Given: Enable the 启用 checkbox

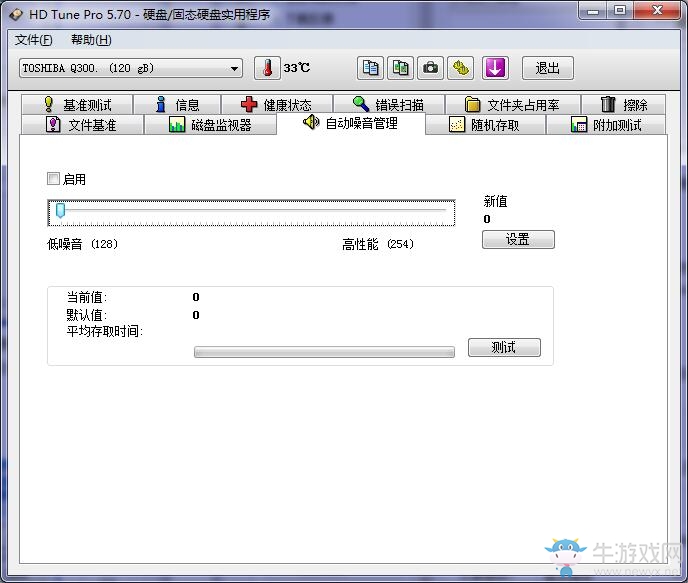Looking at the screenshot, I should pyautogui.click(x=53, y=179).
